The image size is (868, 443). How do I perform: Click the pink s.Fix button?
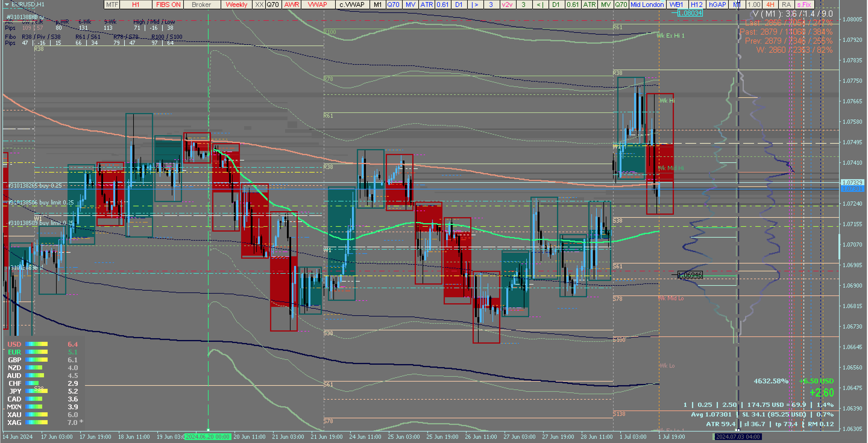point(804,5)
